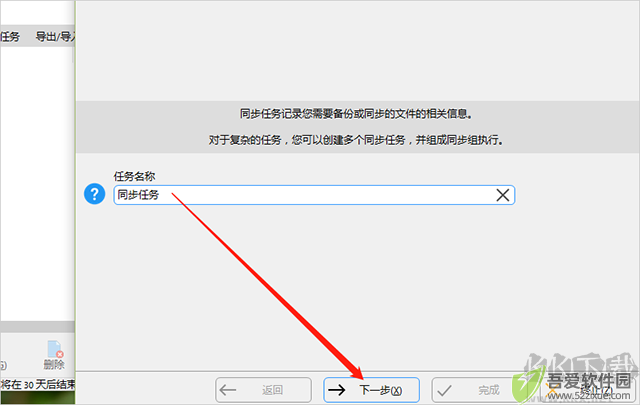Viewport: 640px width, 405px height.
Task: Click the green shield watermark logo
Action: [x=527, y=384]
